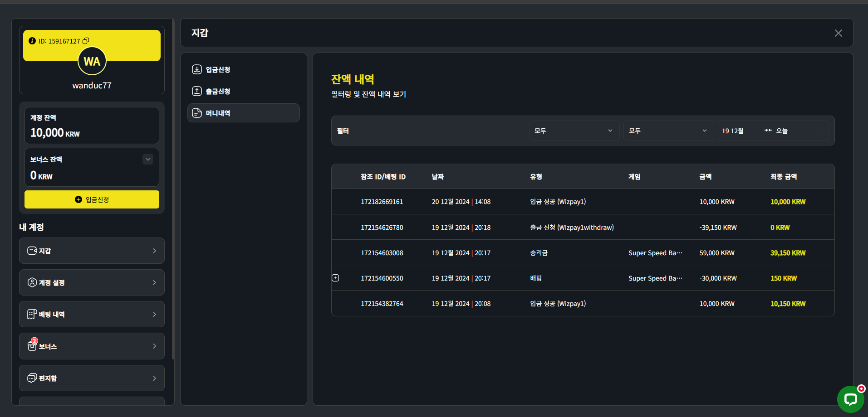Image resolution: width=868 pixels, height=417 pixels.
Task: Open the first 모두 filter dropdown
Action: click(x=574, y=131)
